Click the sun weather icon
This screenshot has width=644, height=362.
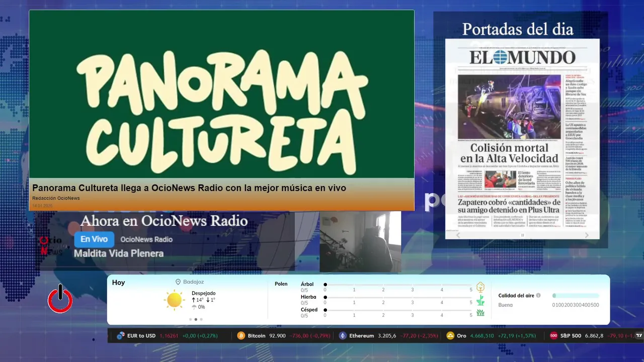(175, 300)
